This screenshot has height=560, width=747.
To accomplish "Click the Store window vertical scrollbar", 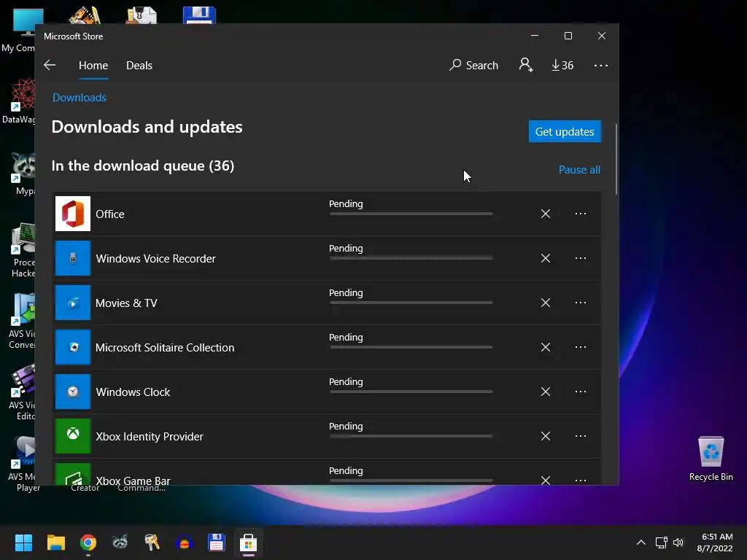I will [616, 159].
